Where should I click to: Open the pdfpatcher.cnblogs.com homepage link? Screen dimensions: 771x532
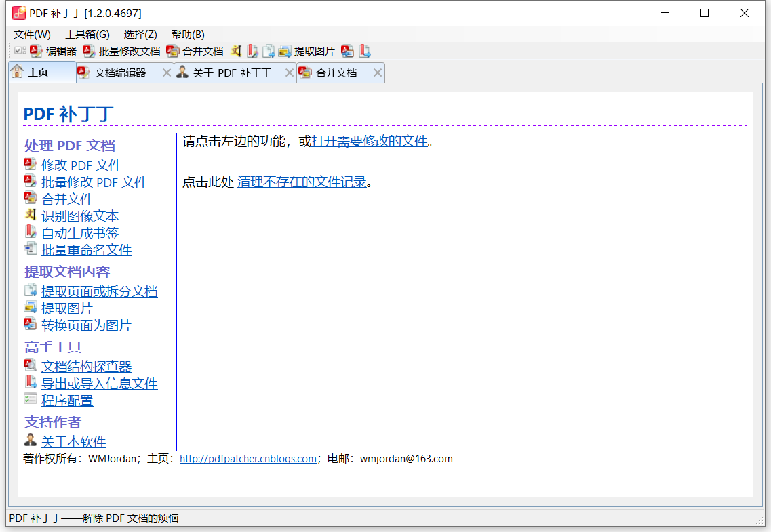click(x=248, y=459)
